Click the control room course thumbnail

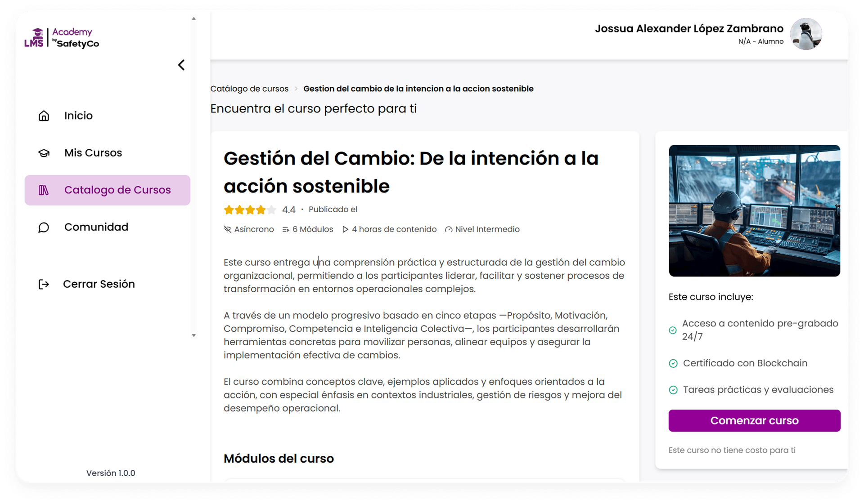click(754, 210)
